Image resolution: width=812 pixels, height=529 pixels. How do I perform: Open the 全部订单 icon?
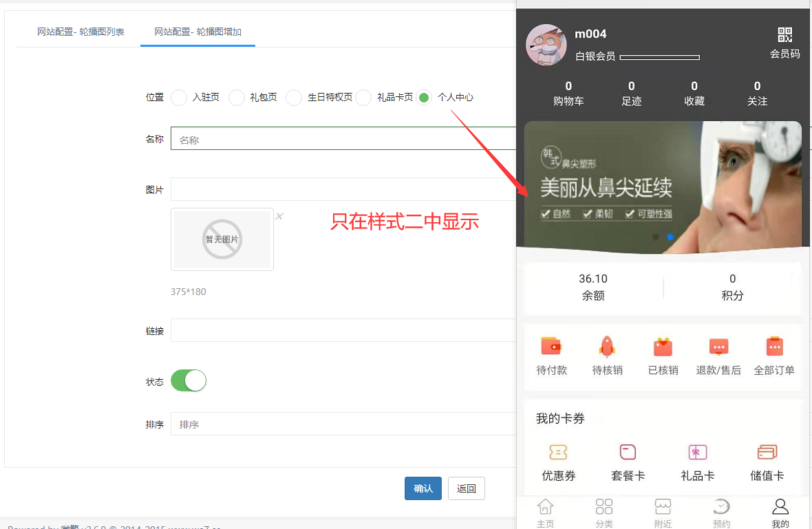774,346
